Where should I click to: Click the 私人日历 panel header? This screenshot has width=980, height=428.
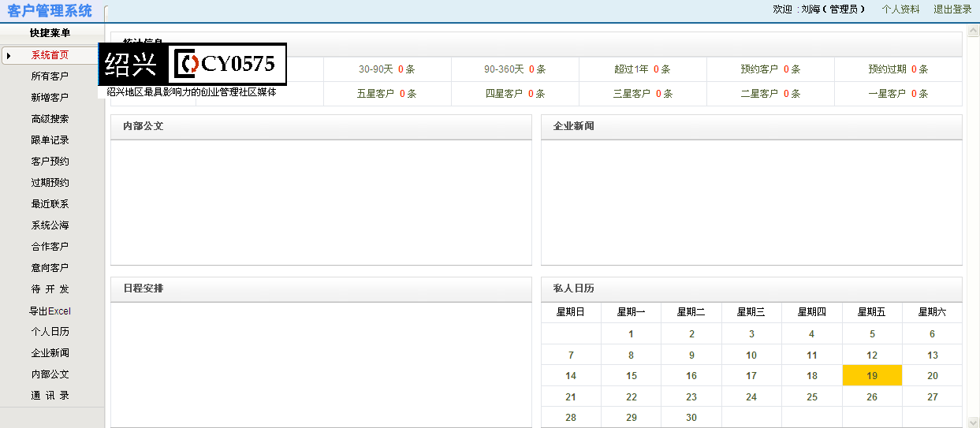tap(751, 289)
